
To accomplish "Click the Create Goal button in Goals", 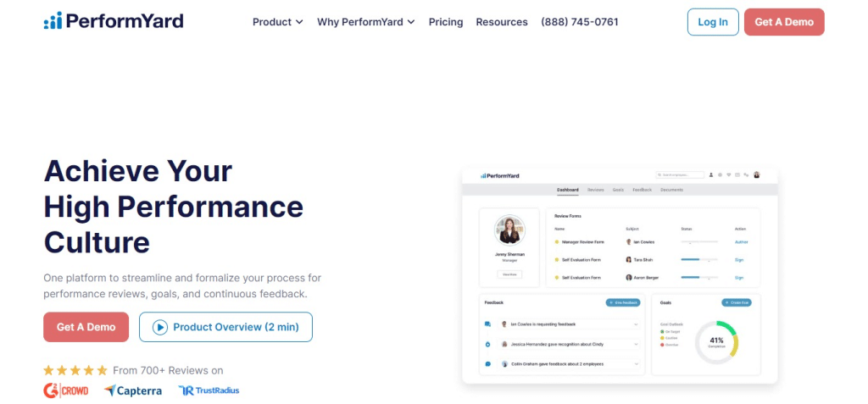I will coord(737,302).
